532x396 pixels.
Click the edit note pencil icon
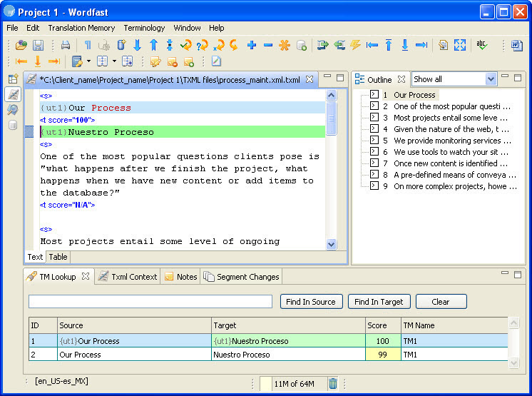coord(155,61)
